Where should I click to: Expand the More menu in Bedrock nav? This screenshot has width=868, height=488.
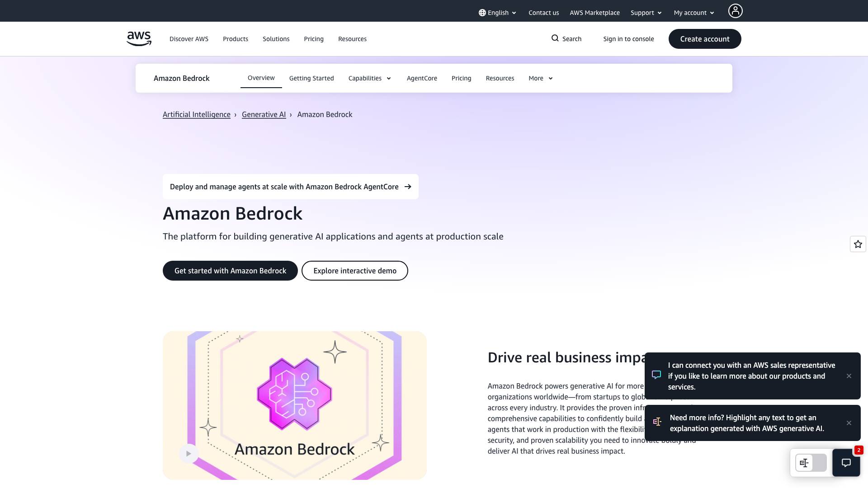[x=540, y=78]
